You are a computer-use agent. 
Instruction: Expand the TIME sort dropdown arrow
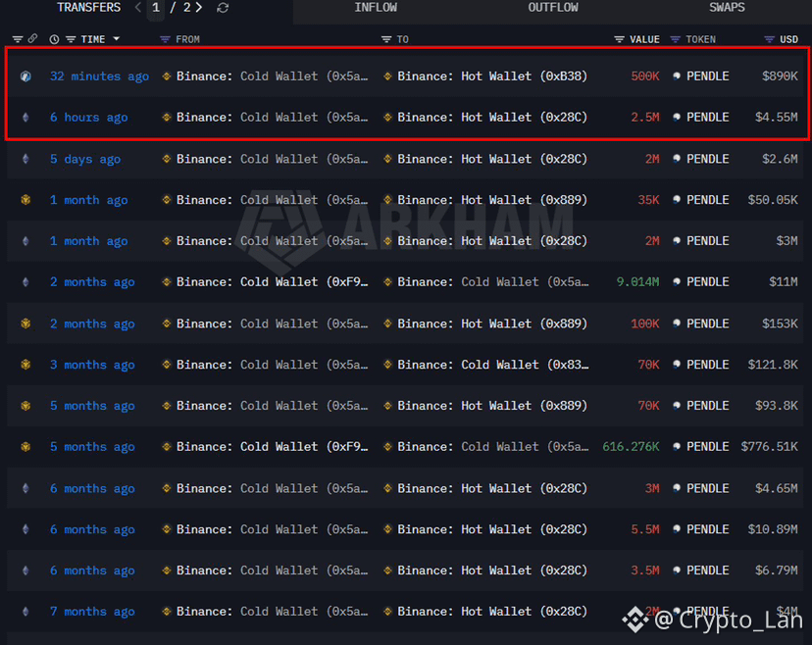(116, 39)
